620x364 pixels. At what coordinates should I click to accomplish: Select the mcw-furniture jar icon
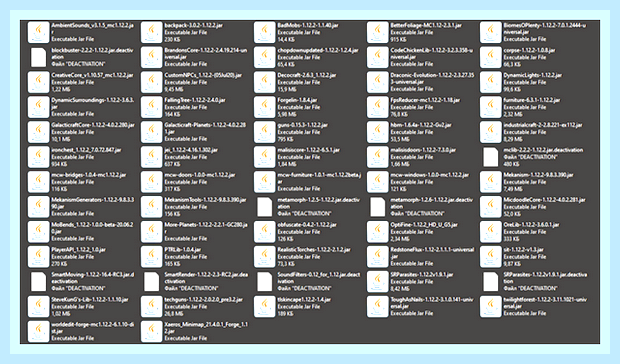click(x=265, y=182)
